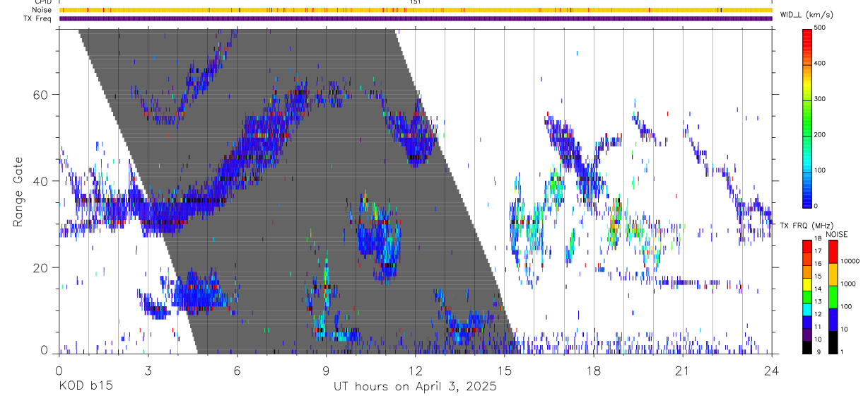Click the 500 tick on the WID colorbar

[x=821, y=28]
